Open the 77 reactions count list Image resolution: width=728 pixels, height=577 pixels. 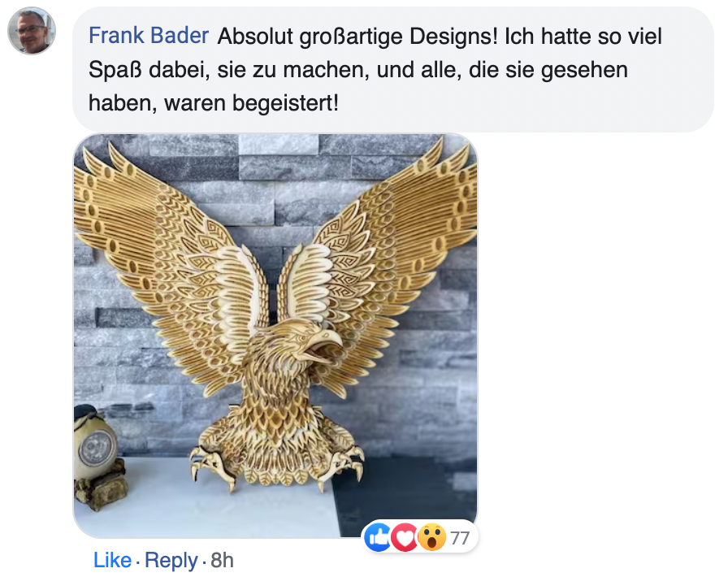tap(460, 538)
